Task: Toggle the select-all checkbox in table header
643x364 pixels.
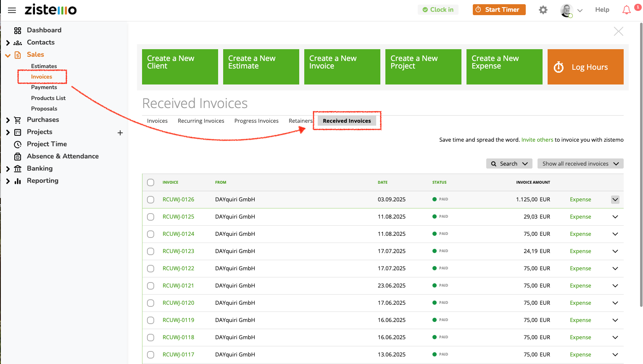Action: pos(150,182)
